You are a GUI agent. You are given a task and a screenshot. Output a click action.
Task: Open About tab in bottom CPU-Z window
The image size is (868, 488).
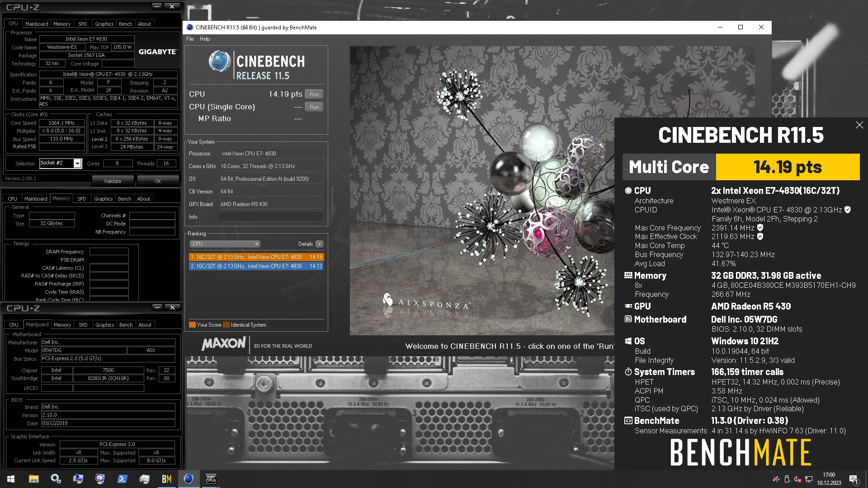tap(145, 325)
